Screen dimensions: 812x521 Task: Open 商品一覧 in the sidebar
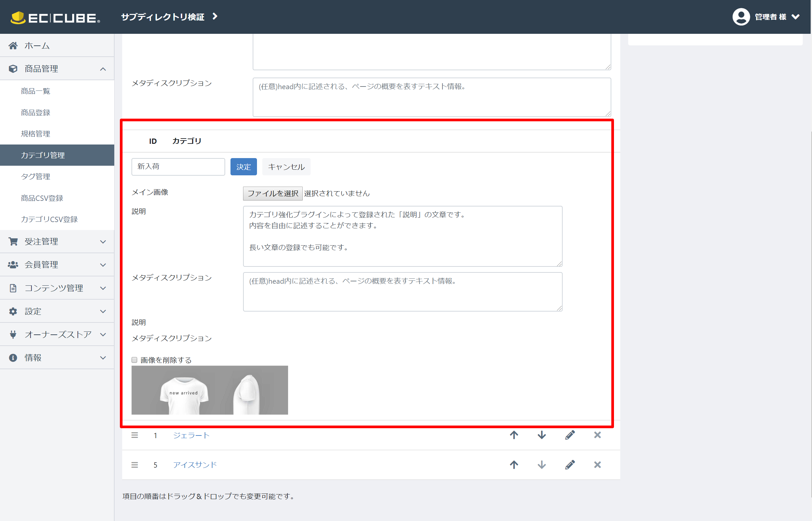pos(35,91)
